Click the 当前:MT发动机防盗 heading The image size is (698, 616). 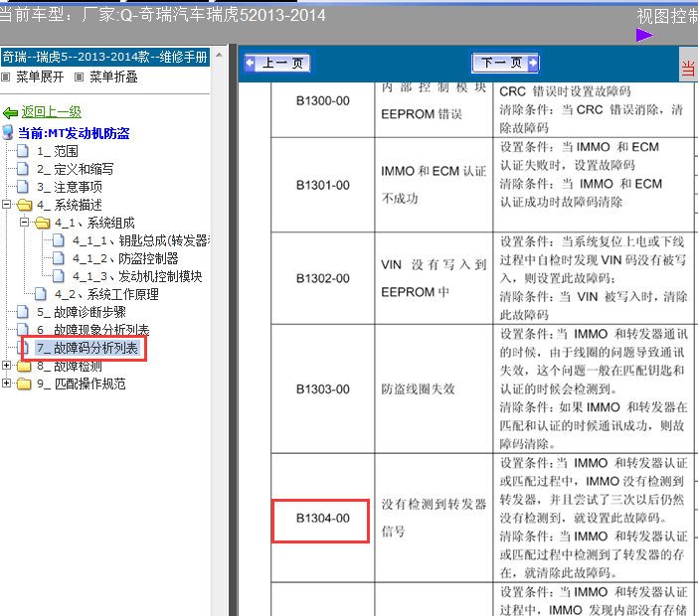click(74, 133)
